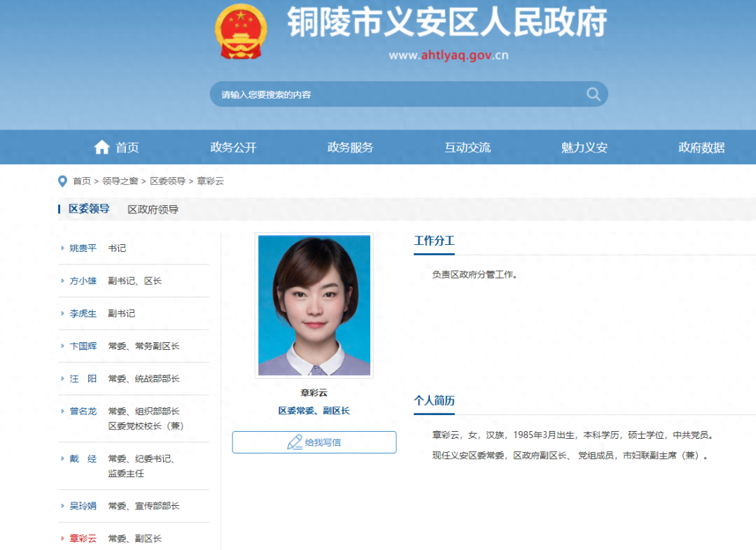Click the portrait photo of 章彩云
756x550 pixels.
tap(314, 305)
